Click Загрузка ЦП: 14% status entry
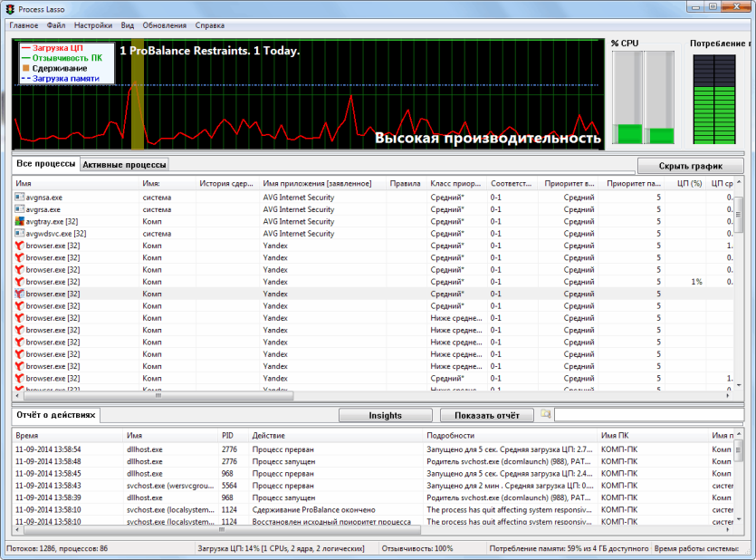The height and width of the screenshot is (560, 756). [281, 548]
